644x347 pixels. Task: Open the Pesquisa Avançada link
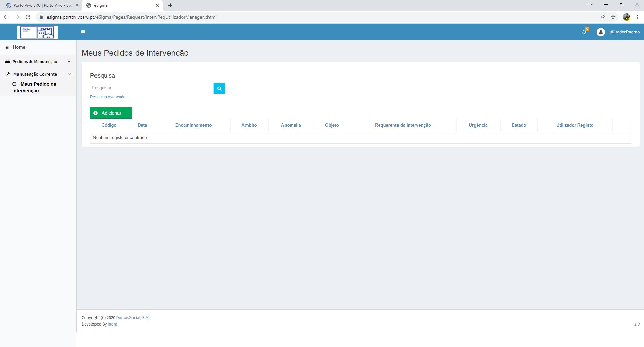pyautogui.click(x=108, y=97)
